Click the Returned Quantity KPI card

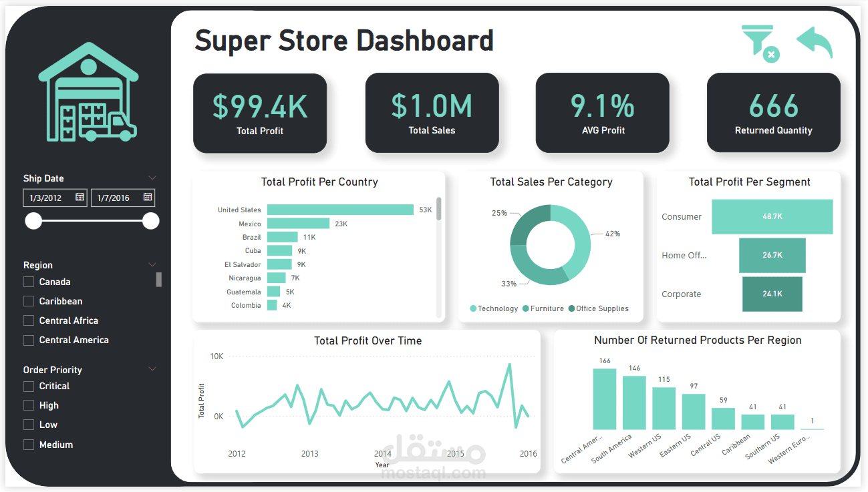click(x=773, y=113)
